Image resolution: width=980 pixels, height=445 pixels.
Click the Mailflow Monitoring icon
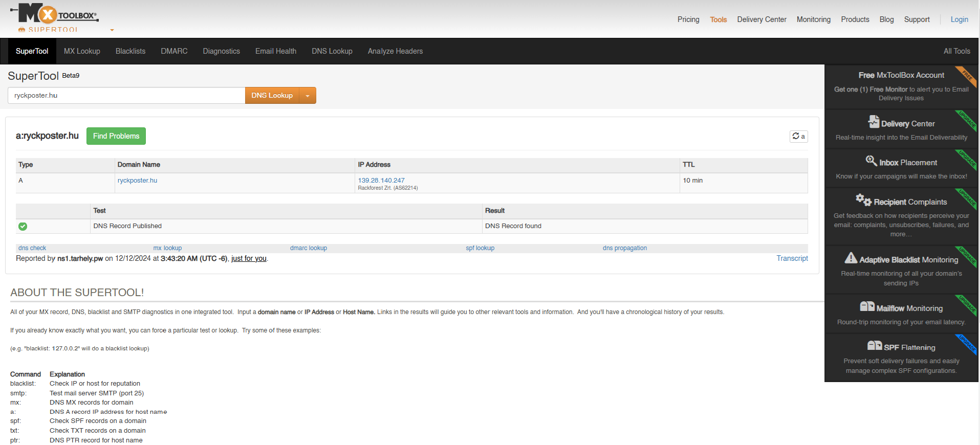click(867, 306)
